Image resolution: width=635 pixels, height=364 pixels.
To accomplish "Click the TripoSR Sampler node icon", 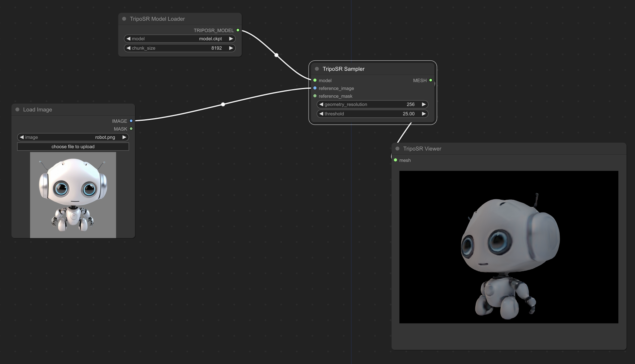I will (317, 68).
